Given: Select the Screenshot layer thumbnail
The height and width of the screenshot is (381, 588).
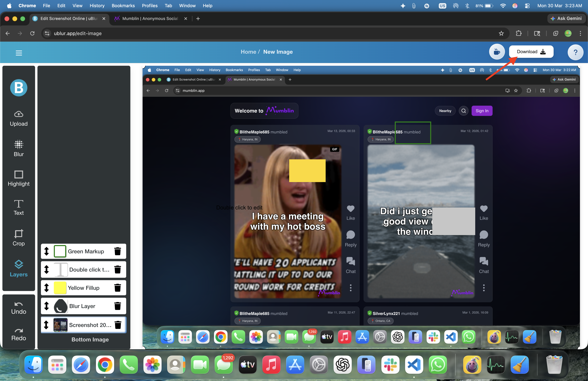Looking at the screenshot, I should [61, 325].
